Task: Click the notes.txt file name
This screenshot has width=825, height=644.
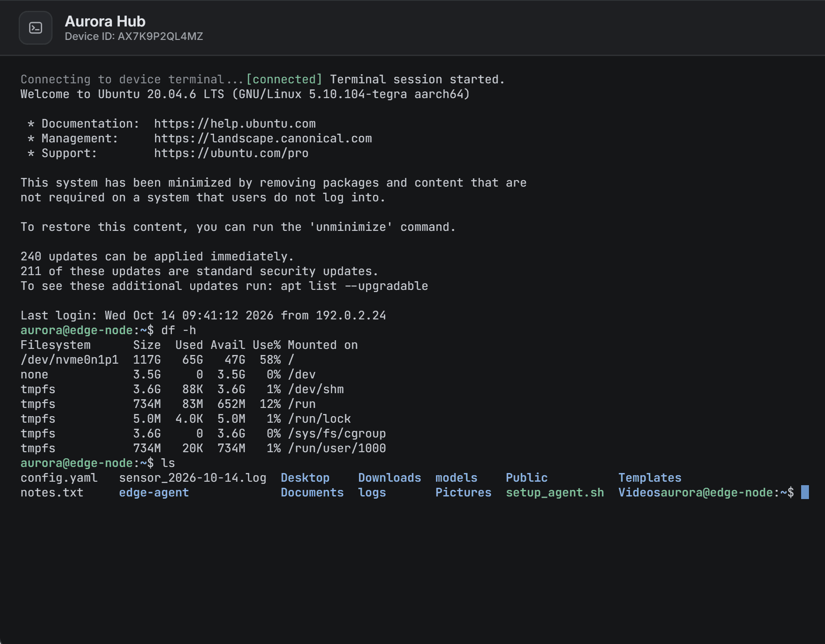Action: (52, 493)
